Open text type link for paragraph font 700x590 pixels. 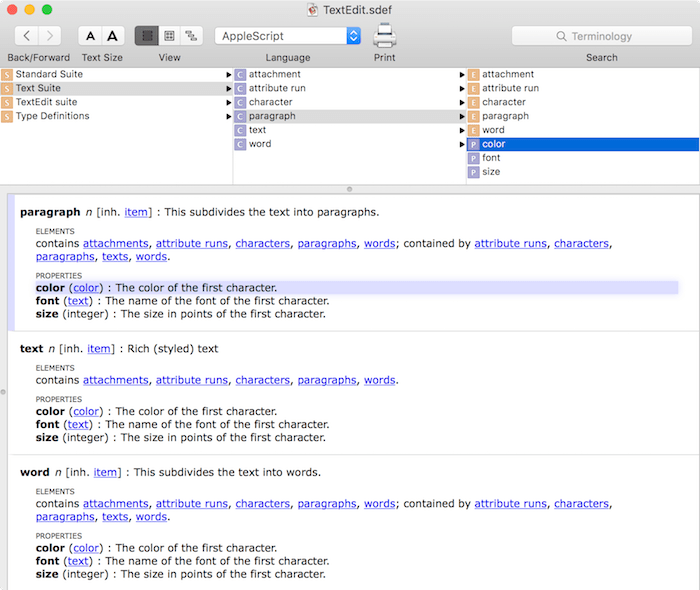tap(78, 301)
